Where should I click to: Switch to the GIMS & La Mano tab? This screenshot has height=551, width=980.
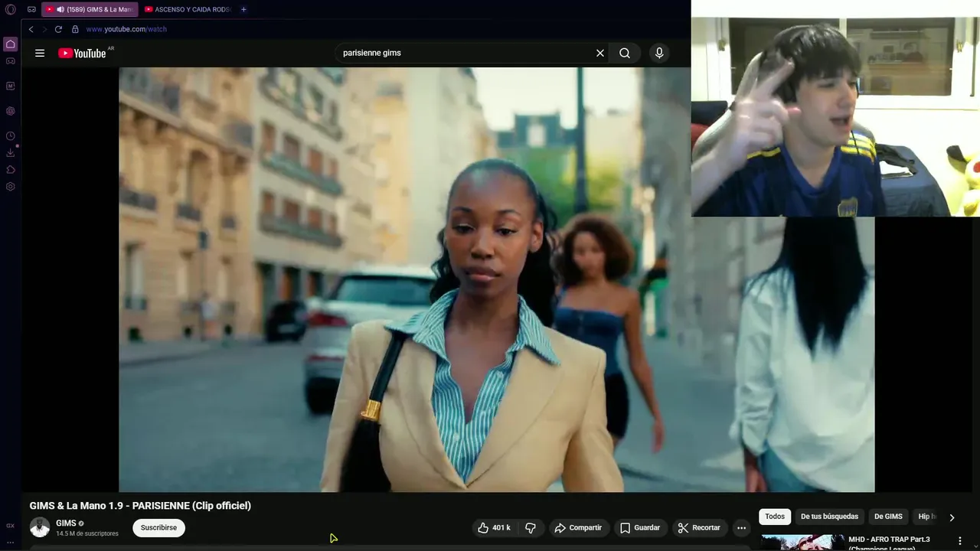click(x=90, y=9)
